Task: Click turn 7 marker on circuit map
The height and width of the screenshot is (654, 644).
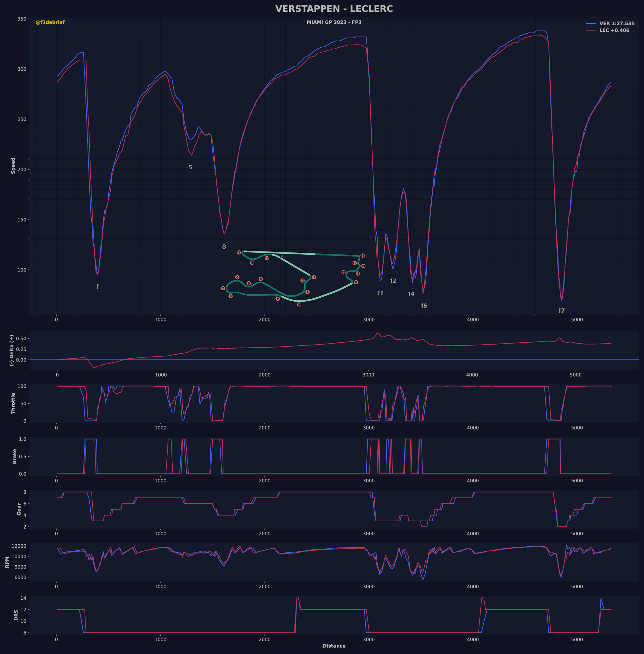Action: click(x=223, y=288)
